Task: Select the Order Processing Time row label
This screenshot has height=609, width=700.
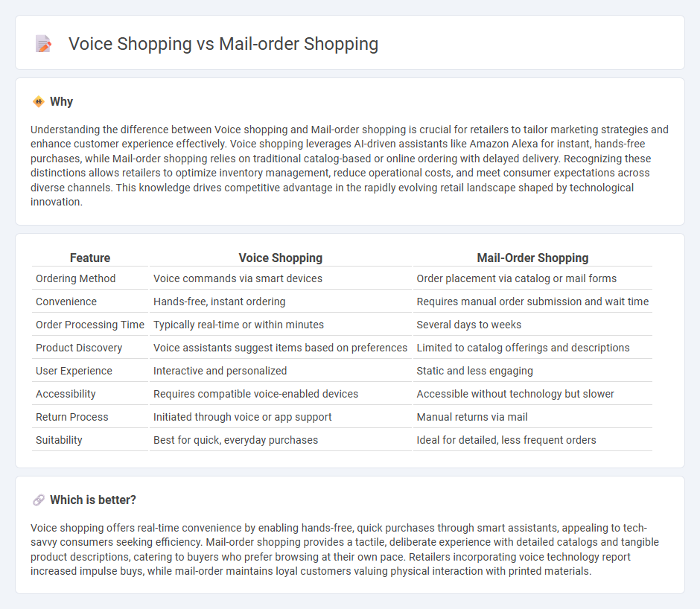Action: [89, 325]
